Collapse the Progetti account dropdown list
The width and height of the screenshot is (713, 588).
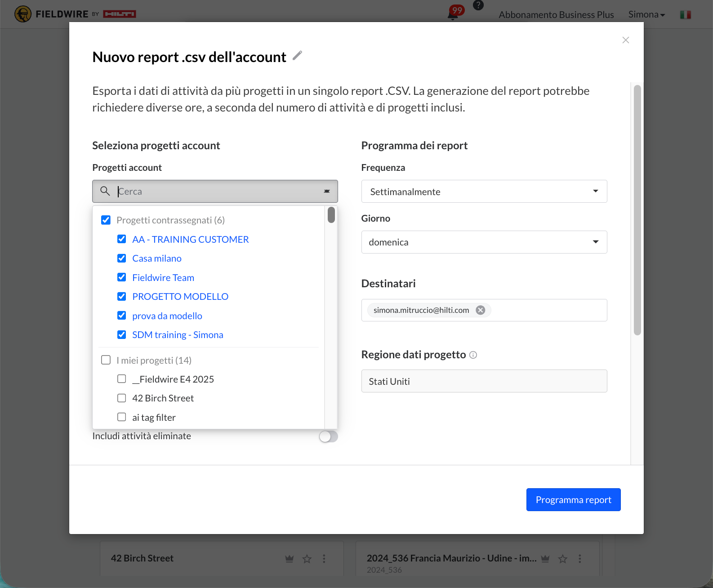pos(327,192)
